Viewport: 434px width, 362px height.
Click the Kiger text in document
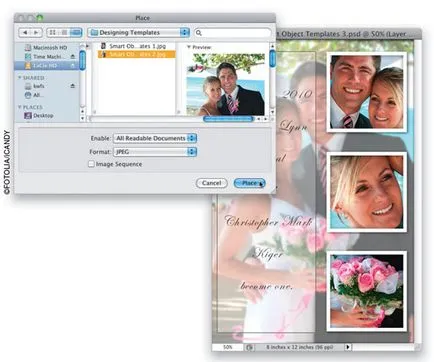pyautogui.click(x=269, y=254)
